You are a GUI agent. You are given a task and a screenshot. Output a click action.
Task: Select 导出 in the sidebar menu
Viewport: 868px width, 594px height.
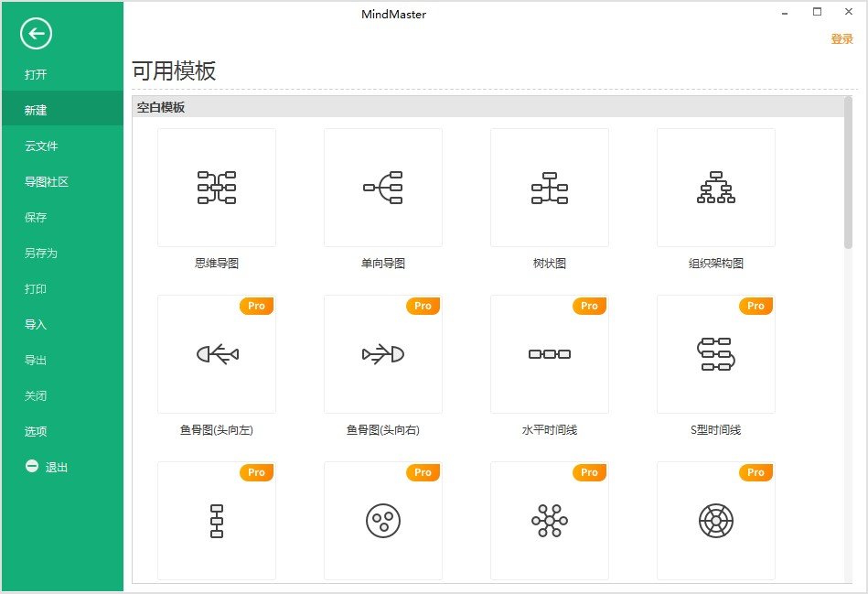[37, 360]
